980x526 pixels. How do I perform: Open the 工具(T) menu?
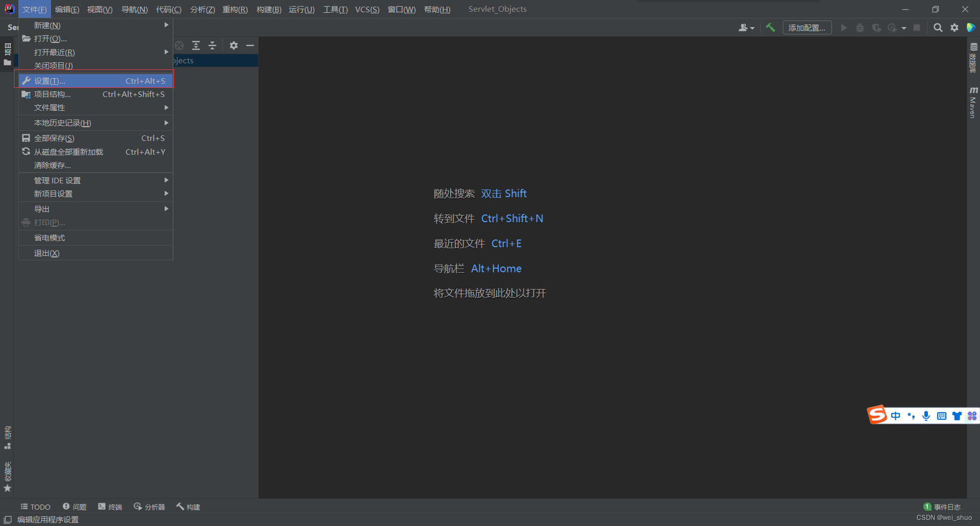click(x=335, y=9)
